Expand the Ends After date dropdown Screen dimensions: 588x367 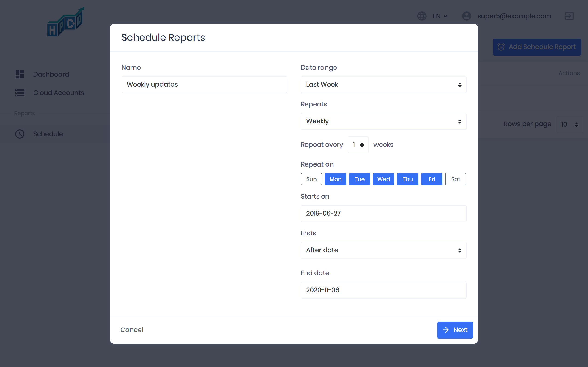(383, 250)
